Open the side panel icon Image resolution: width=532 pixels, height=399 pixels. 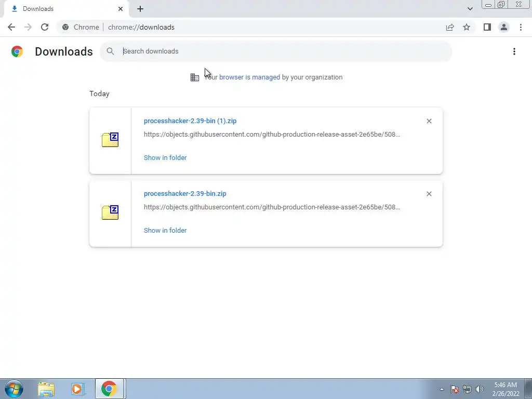pyautogui.click(x=487, y=27)
